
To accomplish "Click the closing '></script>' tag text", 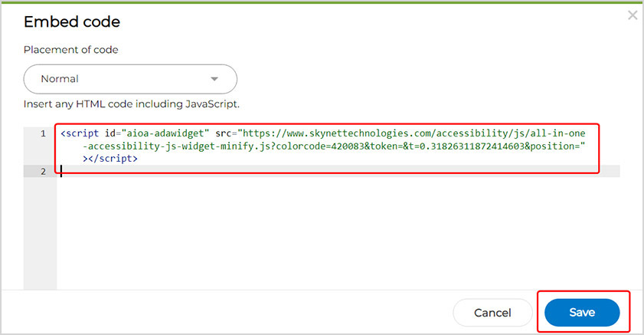I will coord(110,159).
